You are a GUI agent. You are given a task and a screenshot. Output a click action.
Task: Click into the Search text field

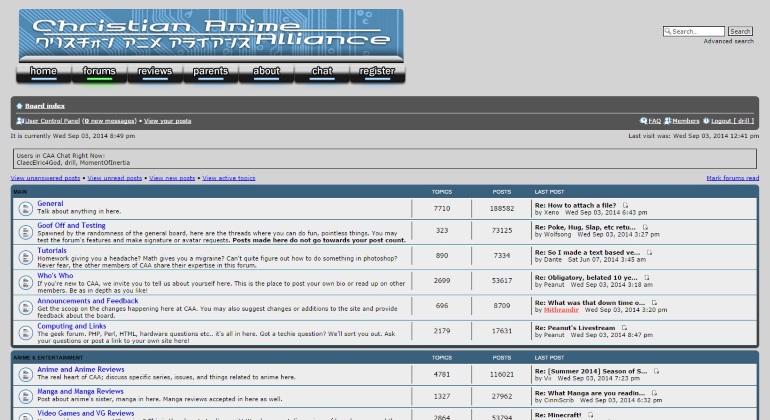pos(693,31)
